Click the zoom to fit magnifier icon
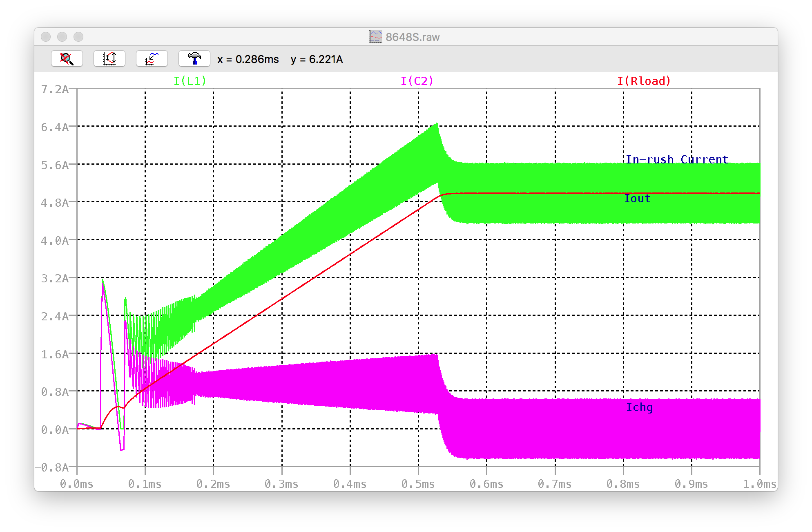The width and height of the screenshot is (812, 532). [67, 59]
